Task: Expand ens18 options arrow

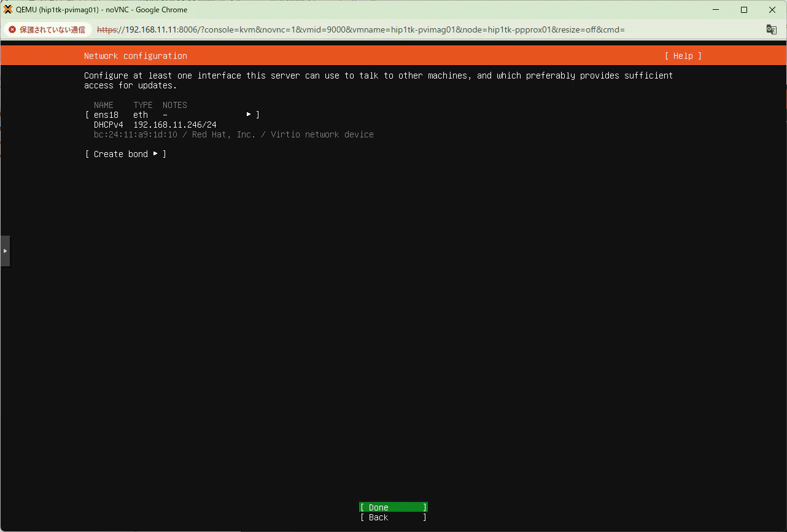Action: (249, 115)
